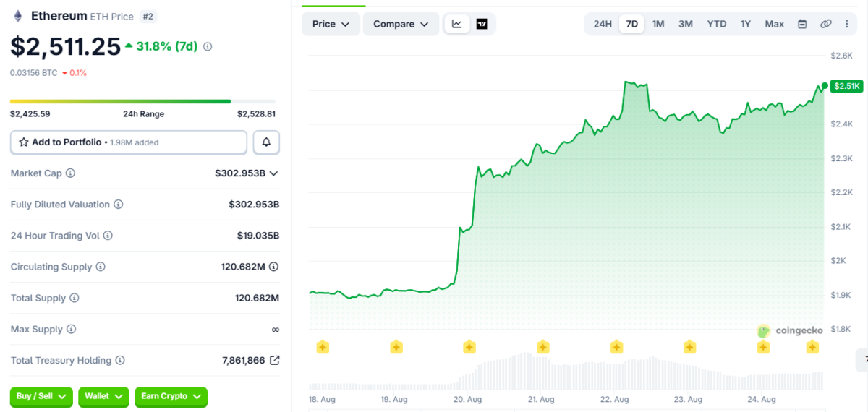
Task: Show Circulating Supply label info tooltip
Action: pos(101,267)
